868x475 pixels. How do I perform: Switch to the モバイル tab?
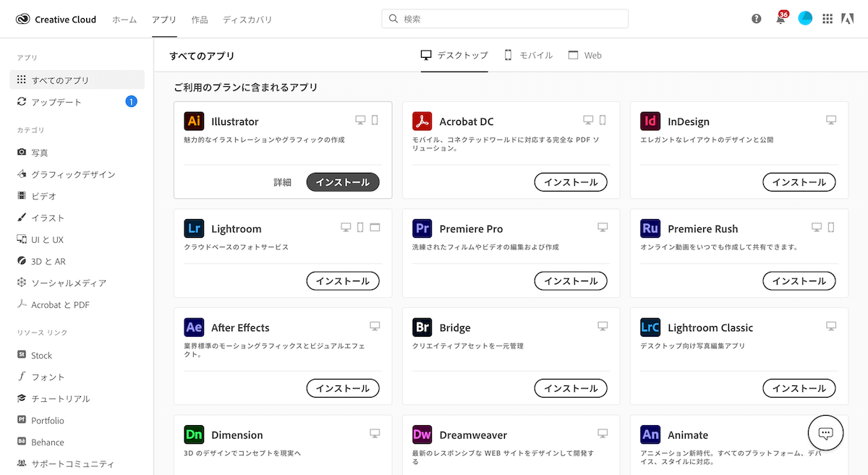(x=528, y=55)
